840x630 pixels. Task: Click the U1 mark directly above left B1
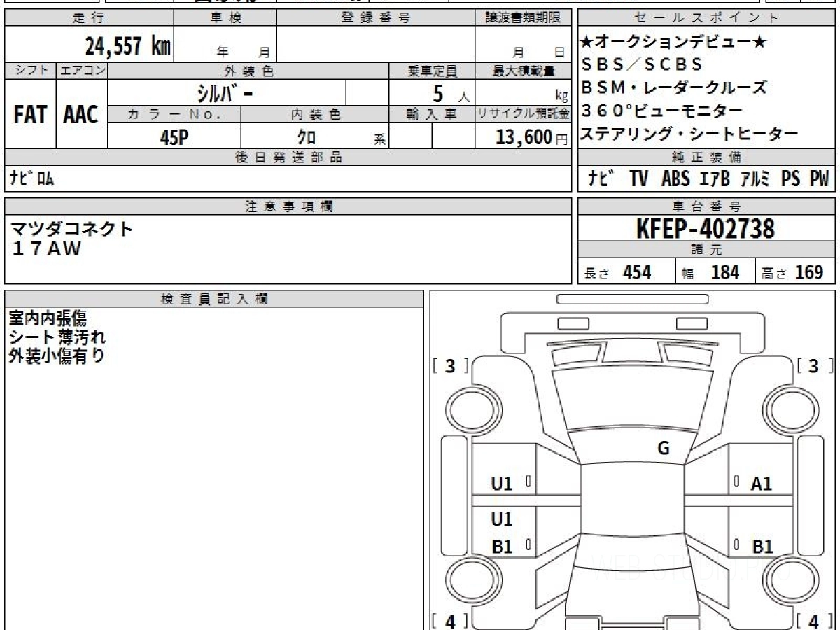click(502, 519)
